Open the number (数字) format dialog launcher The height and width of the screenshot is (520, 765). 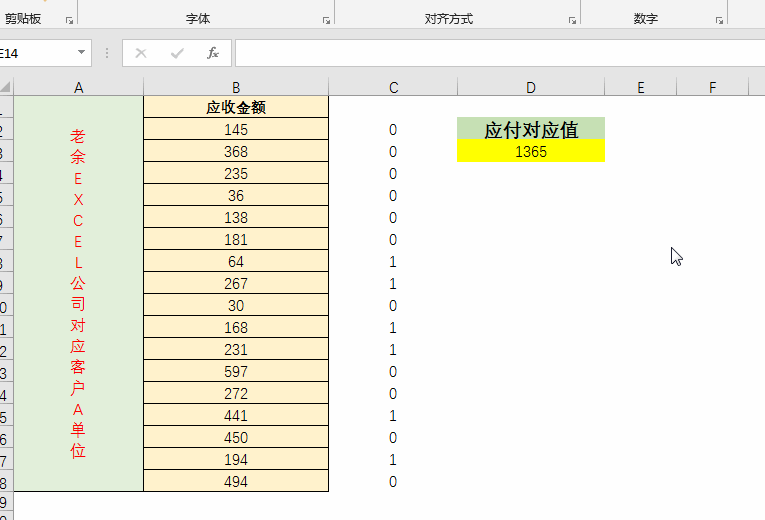(720, 20)
